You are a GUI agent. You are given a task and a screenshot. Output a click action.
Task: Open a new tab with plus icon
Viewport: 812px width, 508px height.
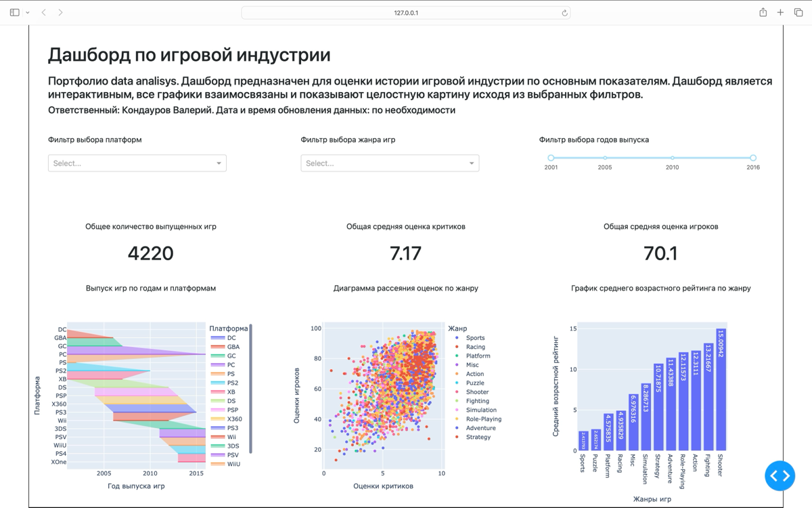point(780,12)
